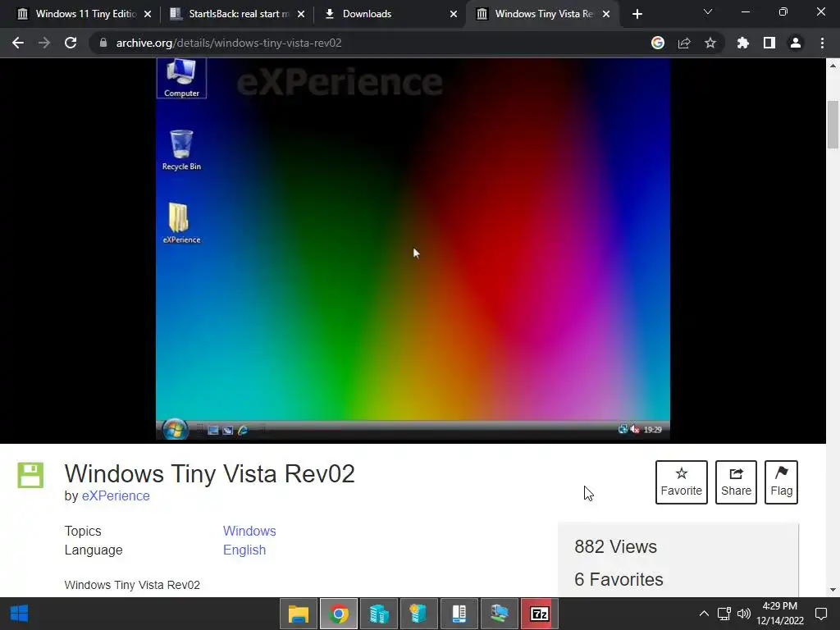Open the Windows topic link
This screenshot has width=840, height=630.
point(249,531)
